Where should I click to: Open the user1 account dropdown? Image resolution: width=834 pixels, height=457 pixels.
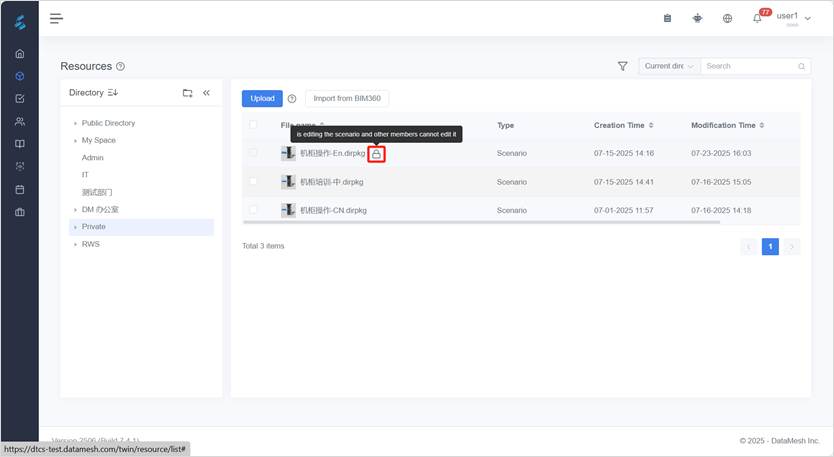(x=792, y=18)
